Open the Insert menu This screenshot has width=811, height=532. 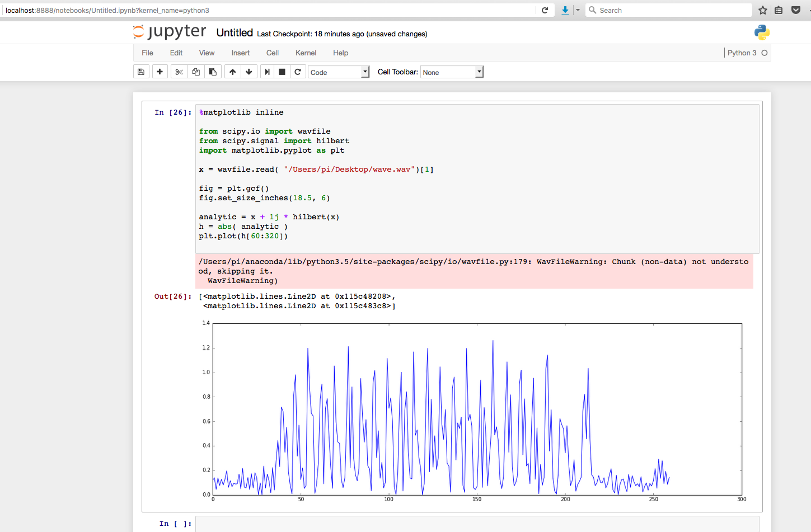tap(241, 53)
